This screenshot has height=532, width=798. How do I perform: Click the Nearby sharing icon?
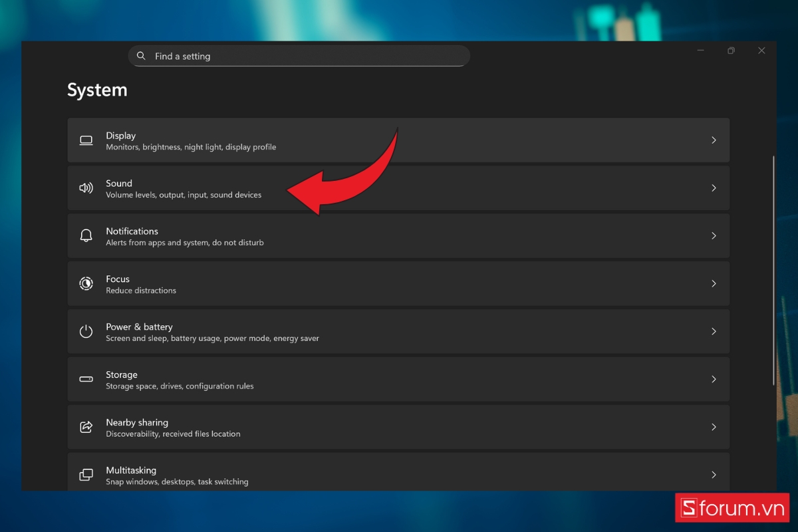click(x=86, y=427)
